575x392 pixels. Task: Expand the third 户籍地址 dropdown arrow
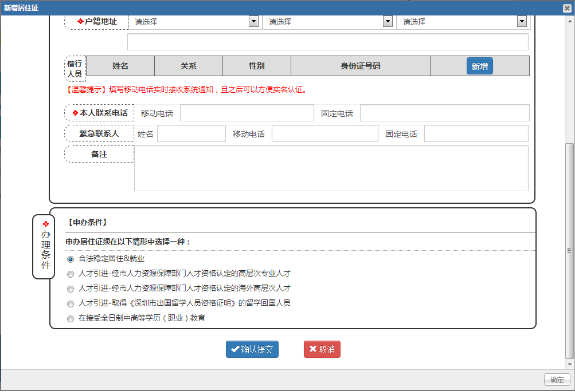pyautogui.click(x=522, y=22)
